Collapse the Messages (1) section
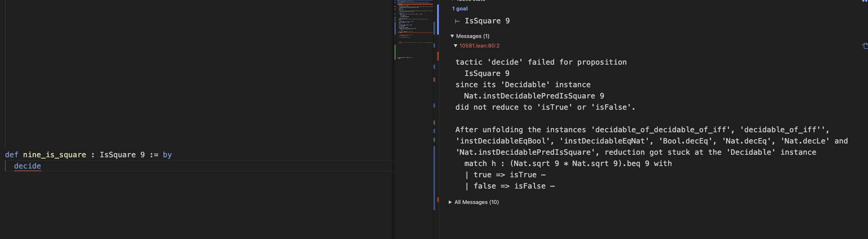This screenshot has width=868, height=239. point(452,36)
